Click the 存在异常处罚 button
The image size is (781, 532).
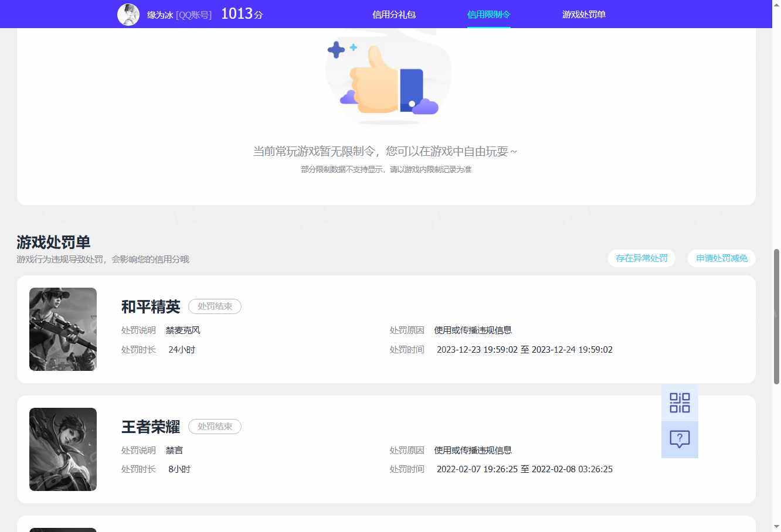coord(641,258)
